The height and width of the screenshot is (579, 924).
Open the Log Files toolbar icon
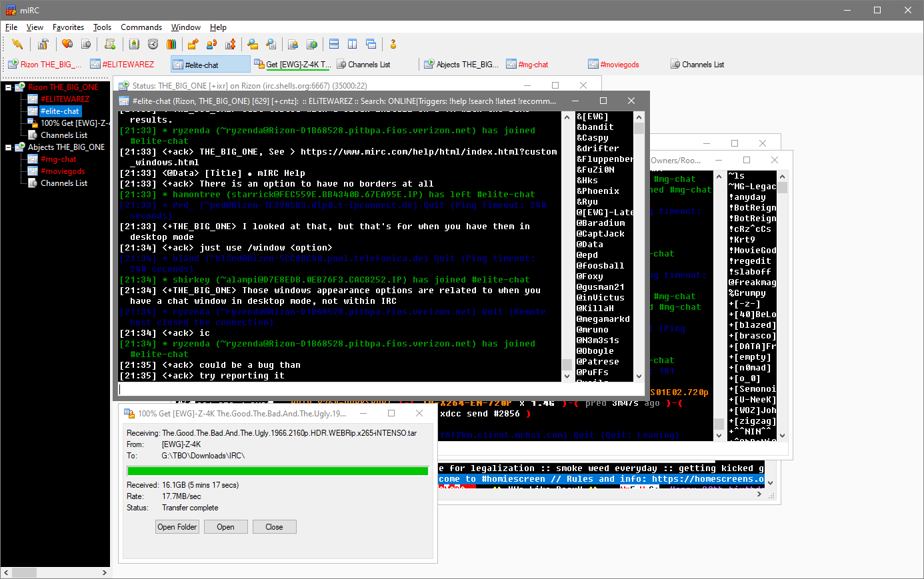pos(271,44)
